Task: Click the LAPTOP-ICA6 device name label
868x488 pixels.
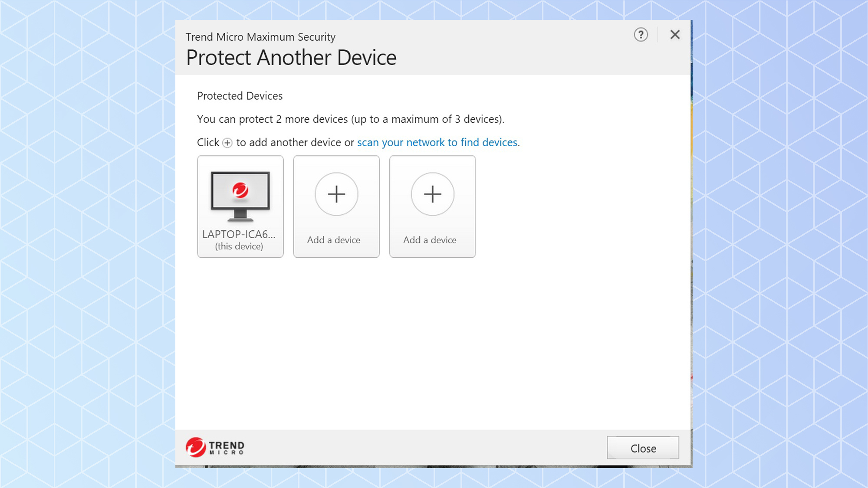Action: pyautogui.click(x=239, y=235)
